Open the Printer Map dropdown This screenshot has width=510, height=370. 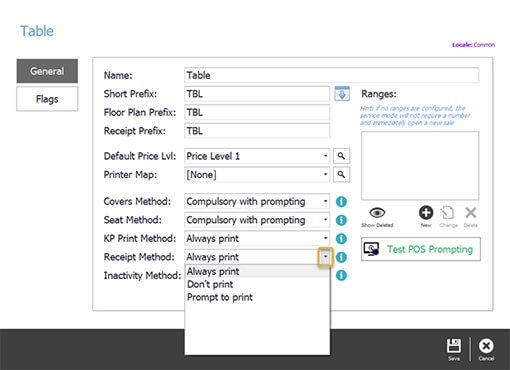325,174
